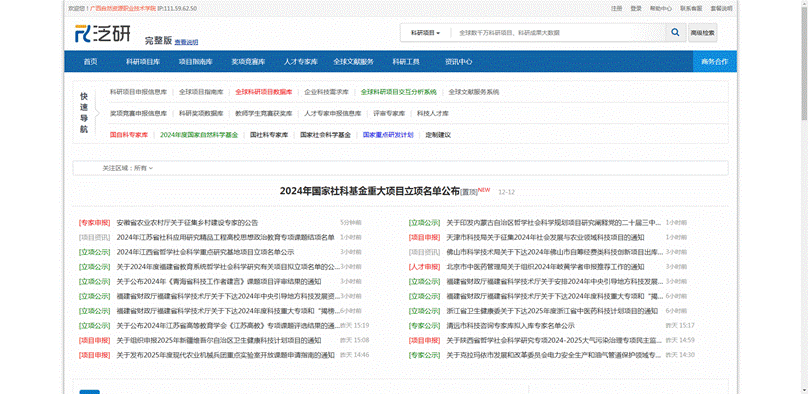Open red 全球科研项目数据库 quick link
This screenshot has width=808, height=394.
(x=264, y=92)
